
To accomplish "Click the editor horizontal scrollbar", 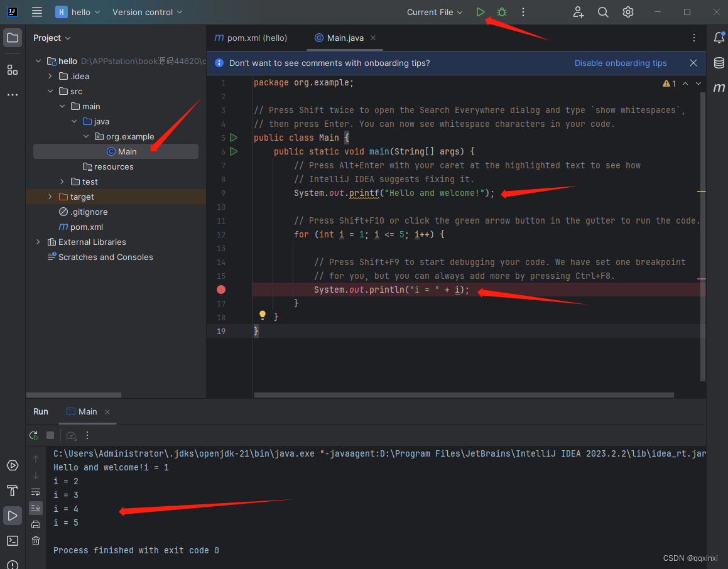I will point(464,395).
